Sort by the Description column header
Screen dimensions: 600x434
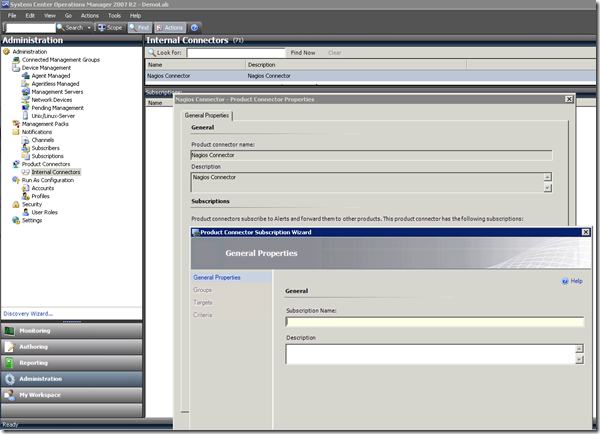click(x=356, y=65)
